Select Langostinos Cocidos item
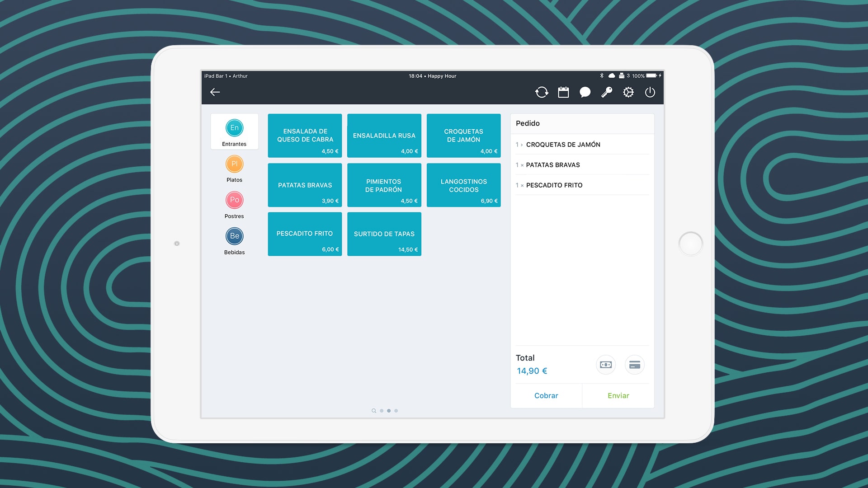The width and height of the screenshot is (868, 488). (464, 185)
